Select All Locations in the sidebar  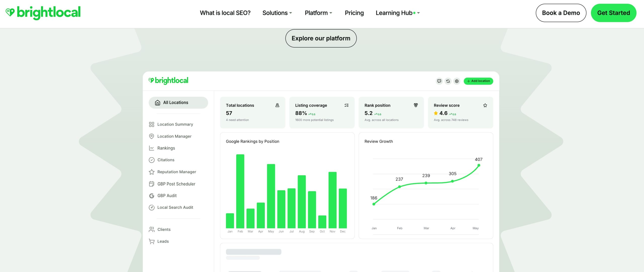pos(178,103)
